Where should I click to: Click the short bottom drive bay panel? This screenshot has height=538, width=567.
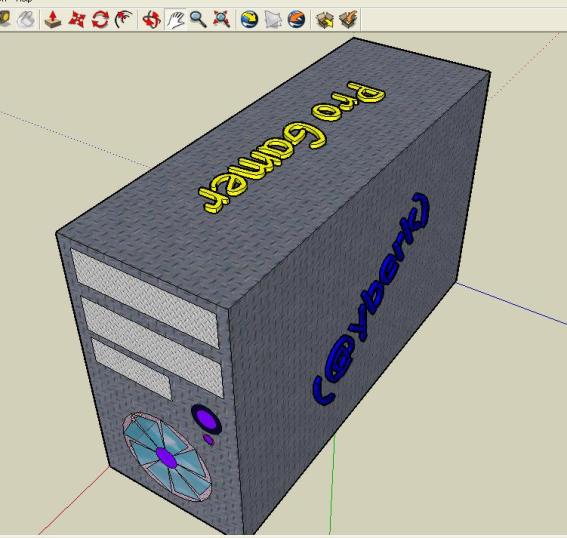click(x=131, y=368)
